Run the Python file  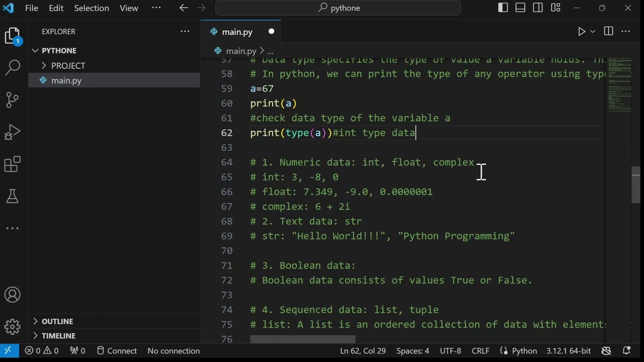[582, 32]
